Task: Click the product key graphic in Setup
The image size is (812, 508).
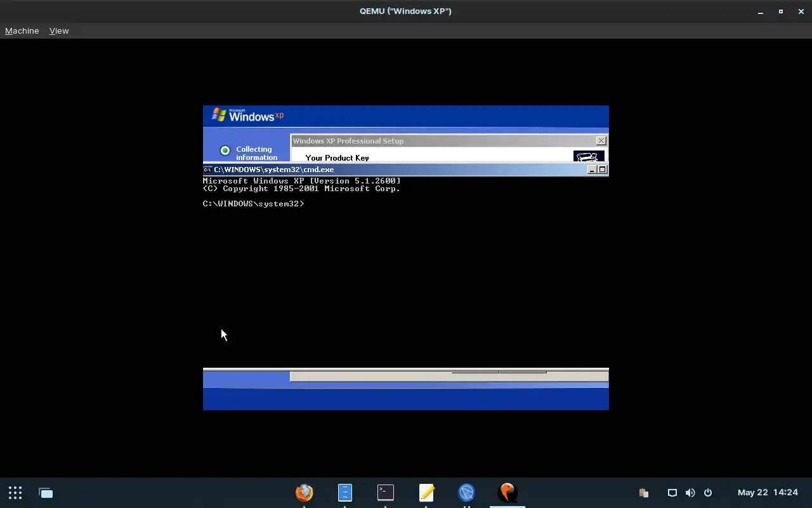Action: coord(588,156)
